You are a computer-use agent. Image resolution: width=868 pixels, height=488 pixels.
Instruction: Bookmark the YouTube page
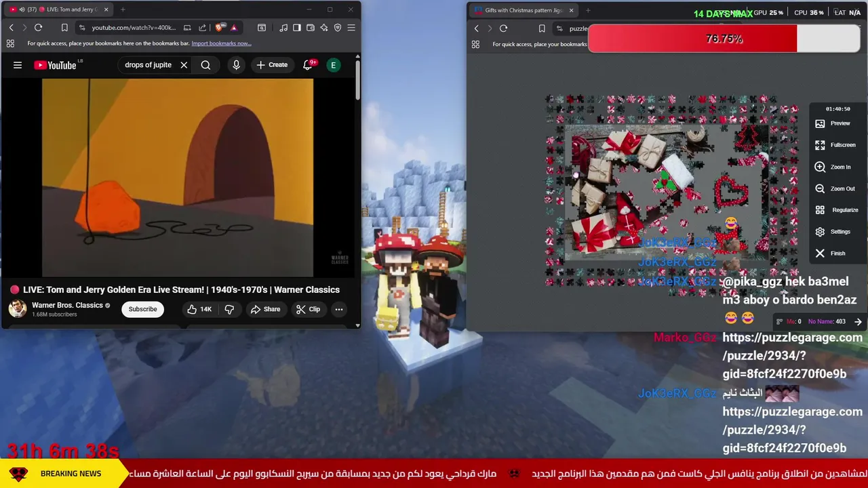(x=64, y=28)
